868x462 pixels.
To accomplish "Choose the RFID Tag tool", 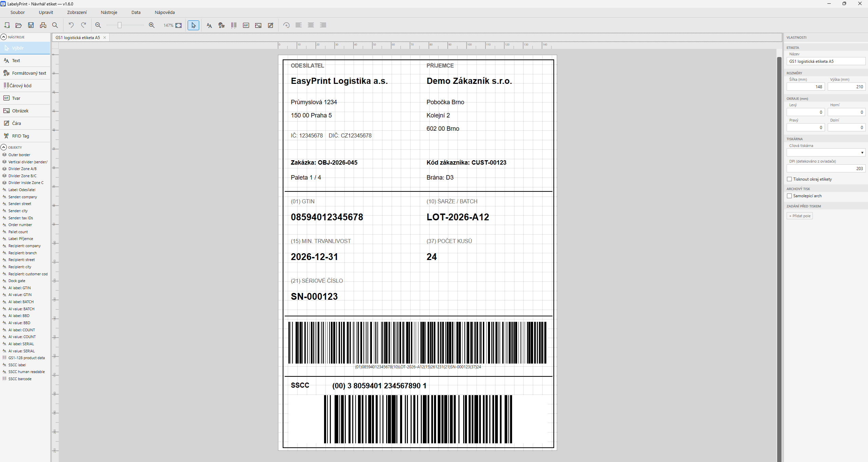I will pos(25,136).
